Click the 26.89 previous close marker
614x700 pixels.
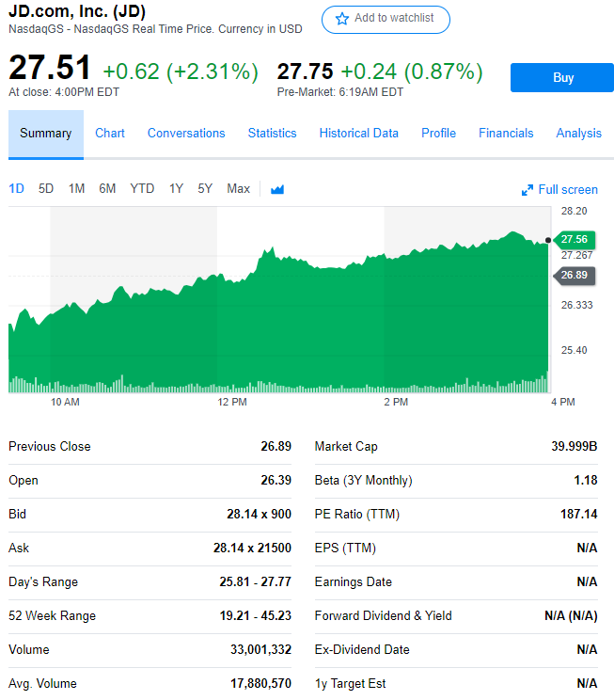click(x=574, y=275)
